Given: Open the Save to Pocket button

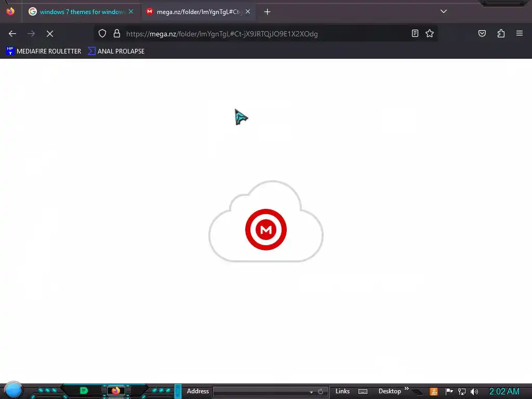Looking at the screenshot, I should (482, 33).
